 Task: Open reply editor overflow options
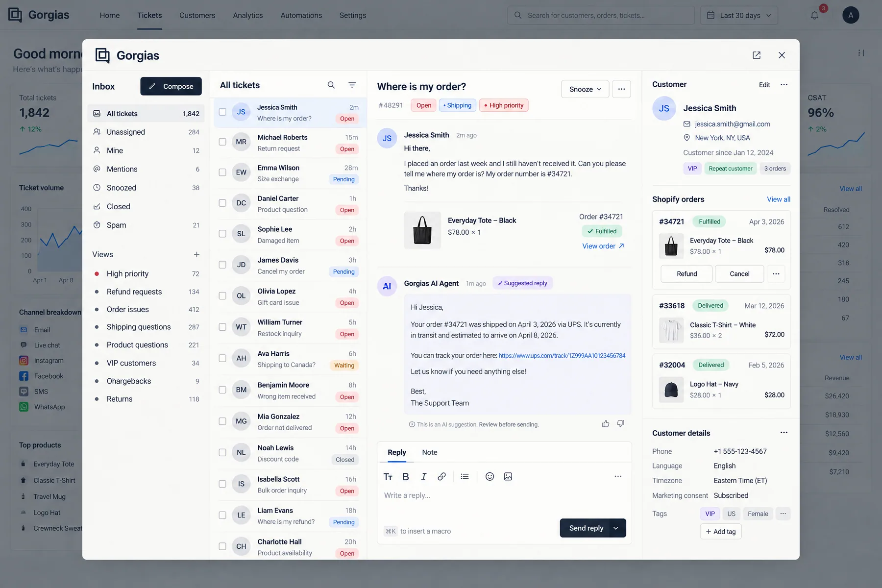[x=618, y=477]
